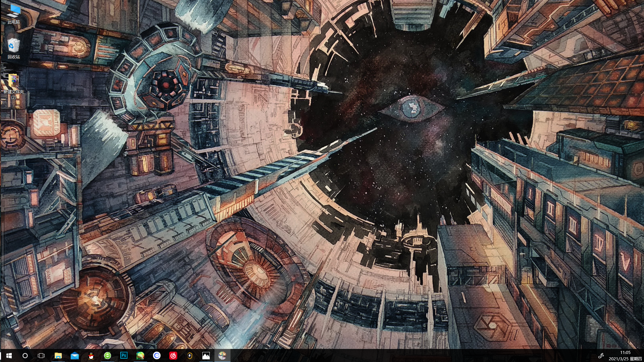Open the green 360 browser icon
This screenshot has height=362, width=644.
(x=107, y=356)
